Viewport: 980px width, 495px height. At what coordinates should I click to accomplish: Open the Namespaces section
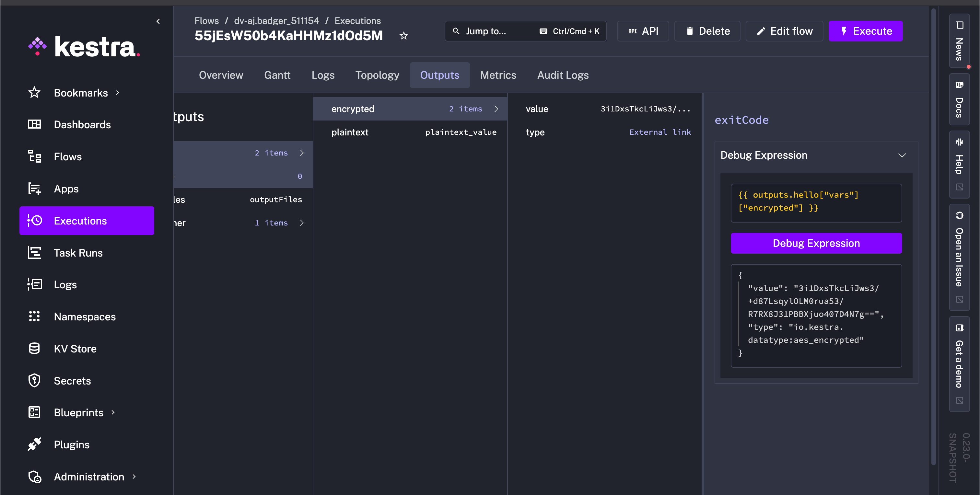coord(85,316)
